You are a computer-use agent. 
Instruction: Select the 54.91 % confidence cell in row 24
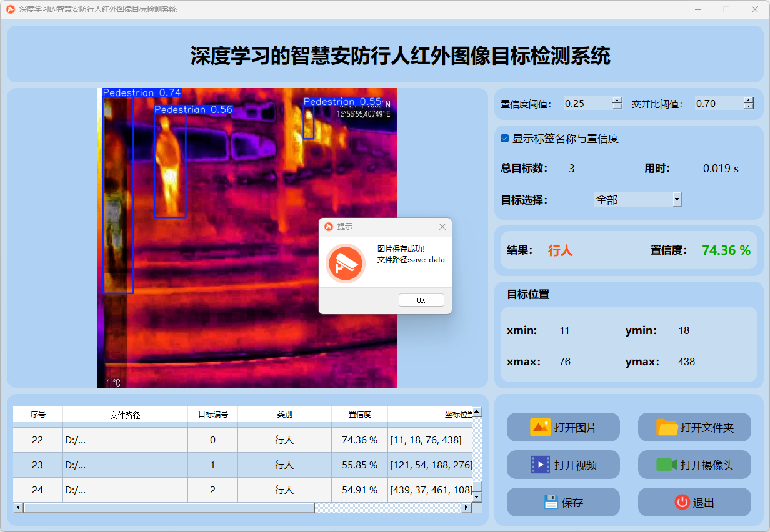pyautogui.click(x=359, y=490)
